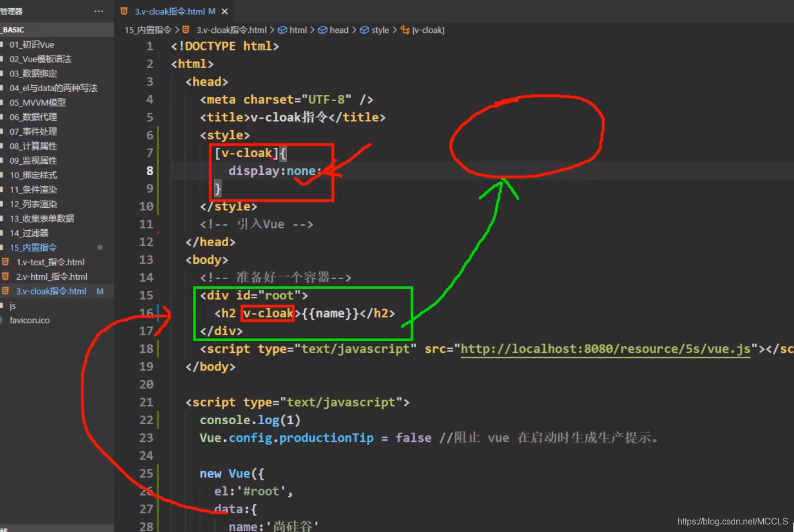
Task: Click the [v-cloak] breadcrumb selector icon
Action: point(405,30)
